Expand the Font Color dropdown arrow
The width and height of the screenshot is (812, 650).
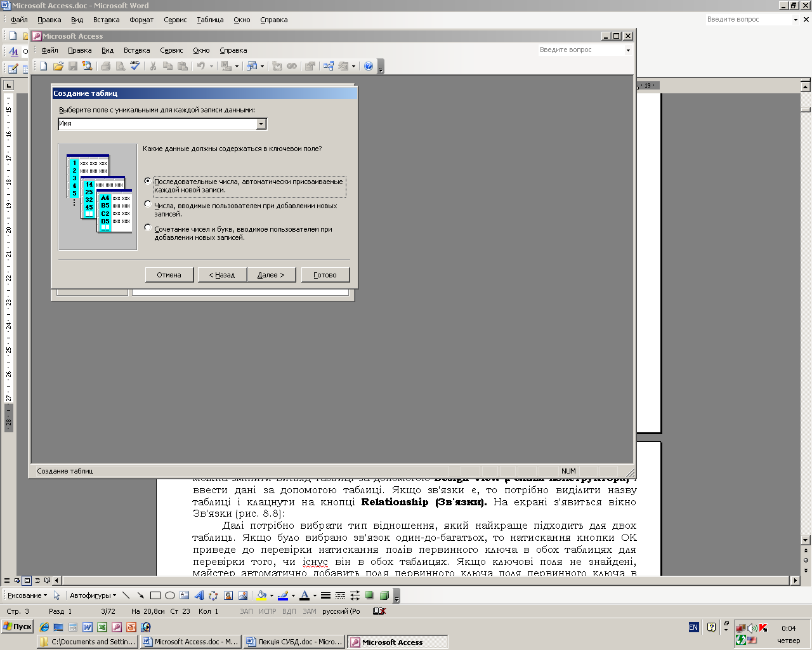[x=315, y=595]
